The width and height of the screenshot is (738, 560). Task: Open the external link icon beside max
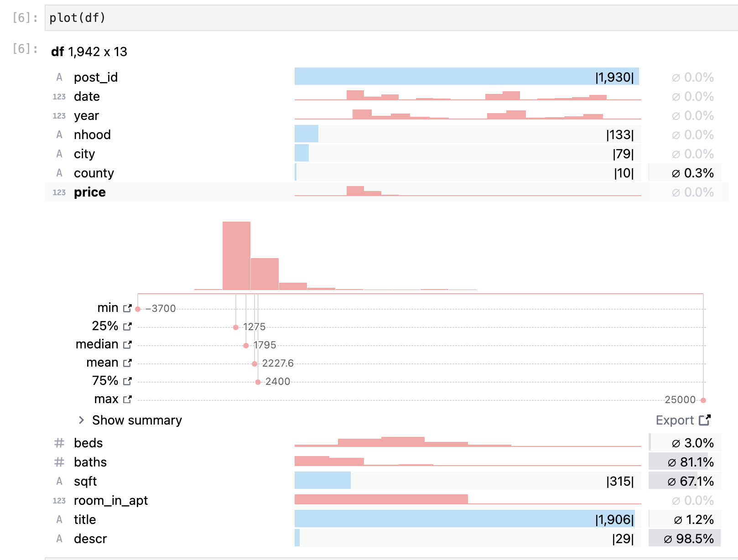(x=127, y=399)
